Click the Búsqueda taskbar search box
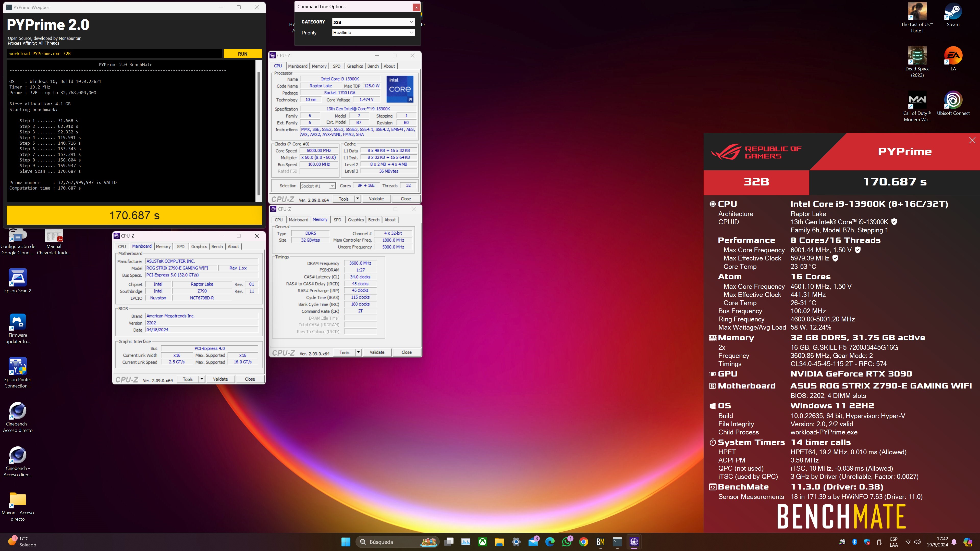The image size is (980, 551). pos(397,542)
